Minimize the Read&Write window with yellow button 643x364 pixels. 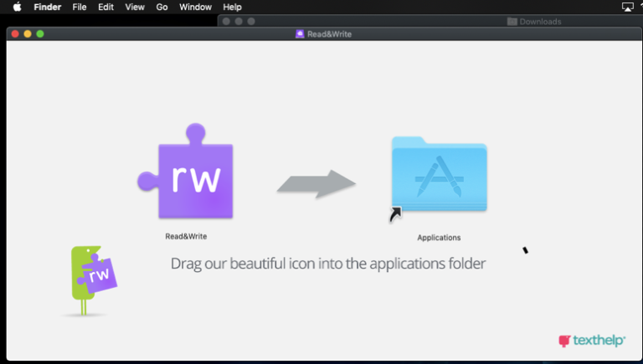(x=28, y=34)
